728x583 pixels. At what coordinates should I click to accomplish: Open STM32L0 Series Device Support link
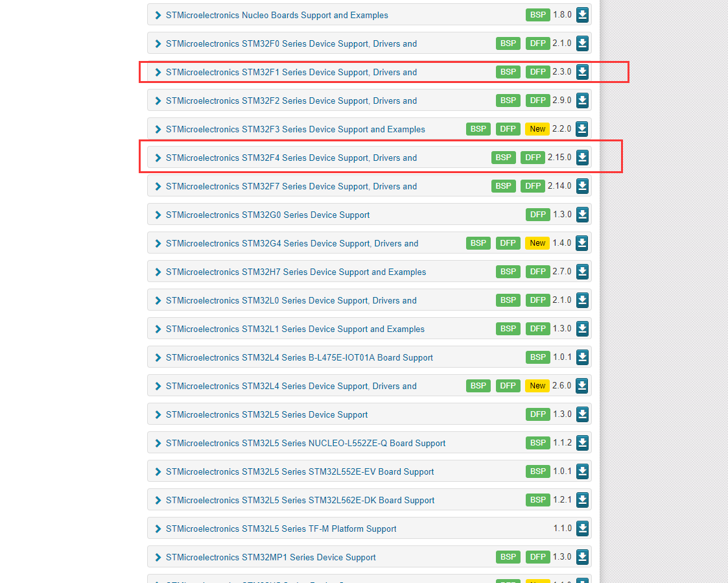(x=291, y=300)
